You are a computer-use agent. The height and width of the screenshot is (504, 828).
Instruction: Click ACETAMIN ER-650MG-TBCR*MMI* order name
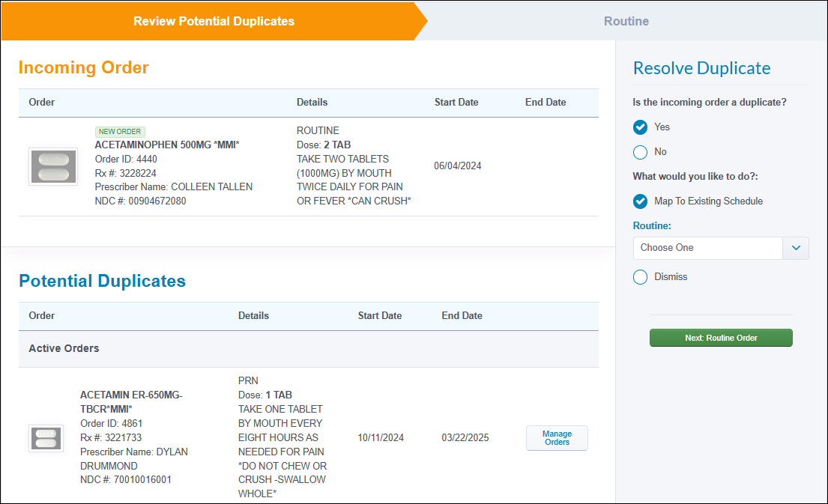[131, 401]
